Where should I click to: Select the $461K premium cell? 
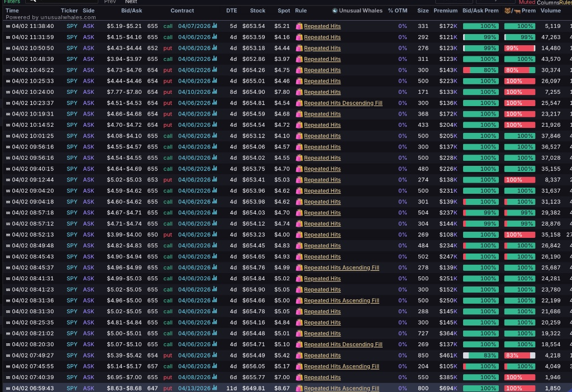coord(449,355)
